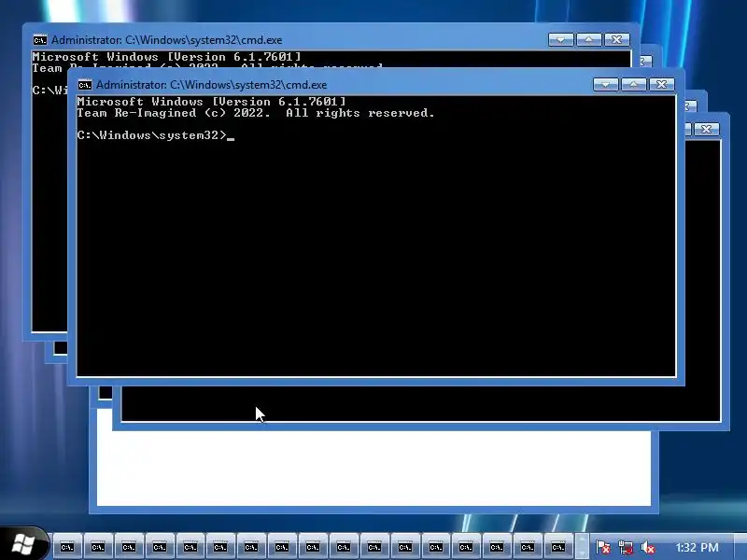Close the cmd window behind on the right
Viewport: 747px width, 560px height.
[706, 129]
